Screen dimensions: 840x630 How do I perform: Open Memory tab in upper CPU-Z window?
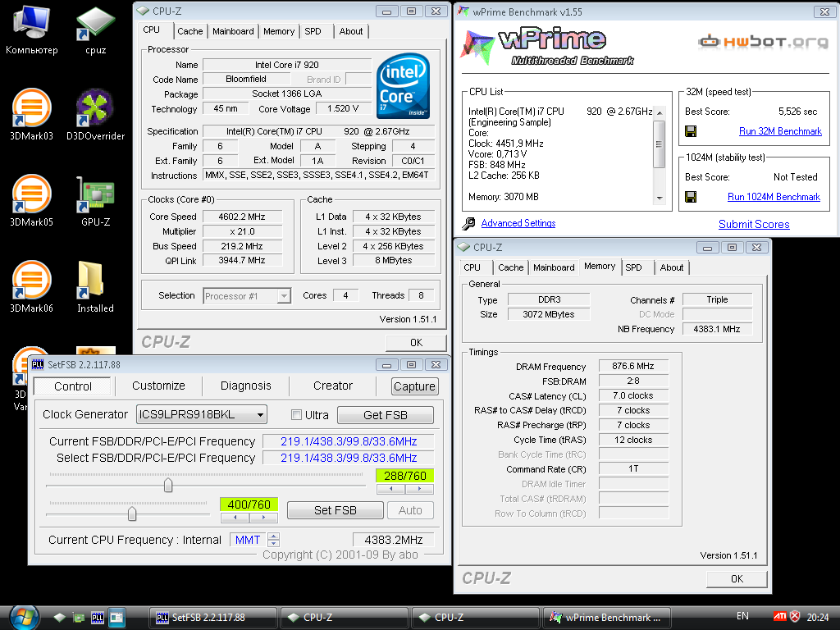click(279, 31)
